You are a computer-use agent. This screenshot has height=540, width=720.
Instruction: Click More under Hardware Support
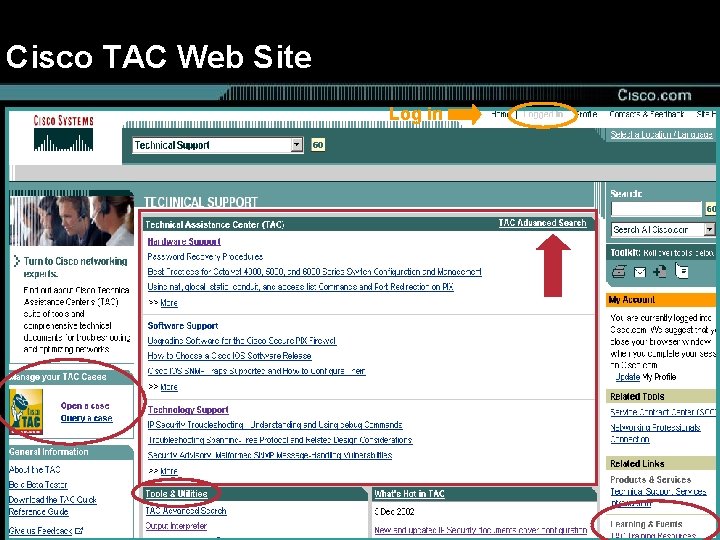169,303
